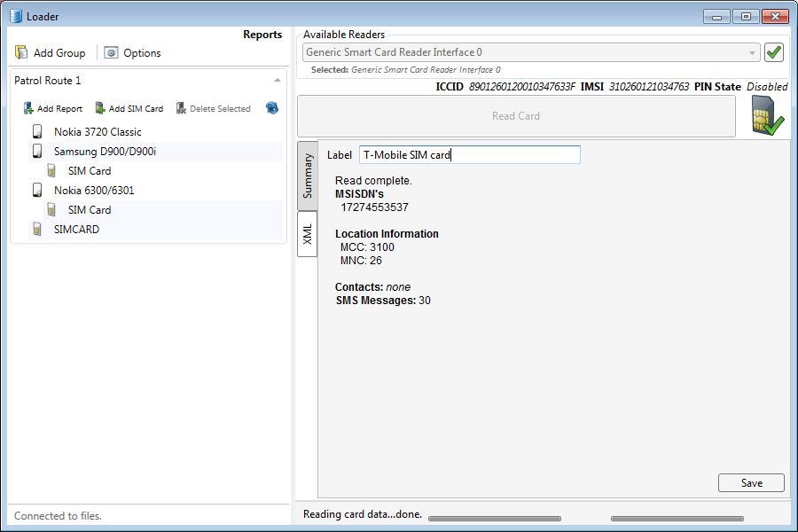Click the second progress bar in status area

[677, 518]
